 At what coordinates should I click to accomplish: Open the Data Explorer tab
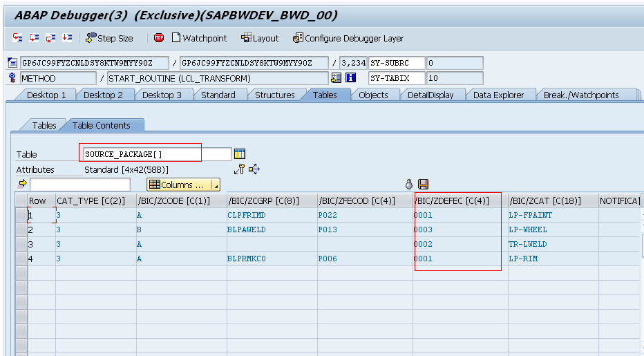click(499, 95)
